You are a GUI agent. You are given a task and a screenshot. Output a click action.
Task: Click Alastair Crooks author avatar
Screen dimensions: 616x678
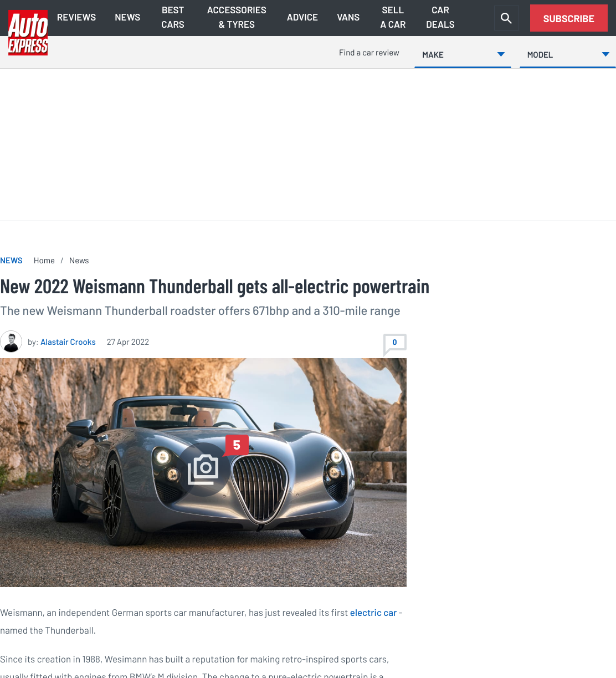(x=11, y=342)
